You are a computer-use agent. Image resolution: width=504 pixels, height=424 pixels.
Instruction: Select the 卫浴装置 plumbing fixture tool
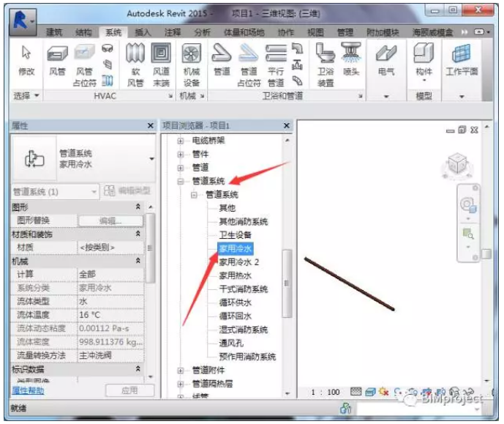pyautogui.click(x=326, y=65)
